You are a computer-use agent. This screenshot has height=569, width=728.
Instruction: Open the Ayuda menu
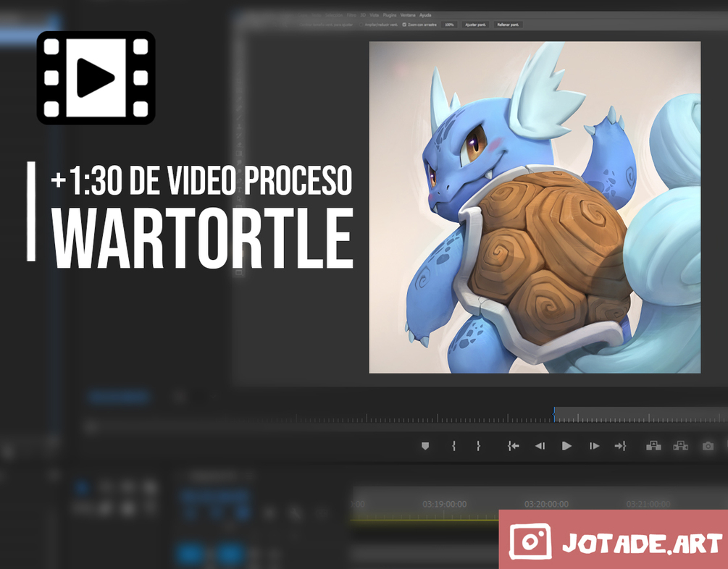[x=425, y=15]
